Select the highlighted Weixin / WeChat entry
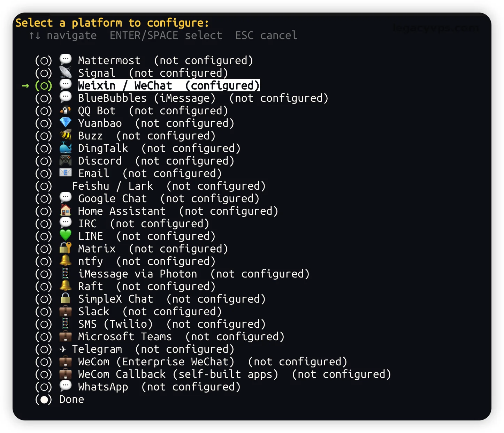This screenshot has height=433, width=504. point(169,85)
